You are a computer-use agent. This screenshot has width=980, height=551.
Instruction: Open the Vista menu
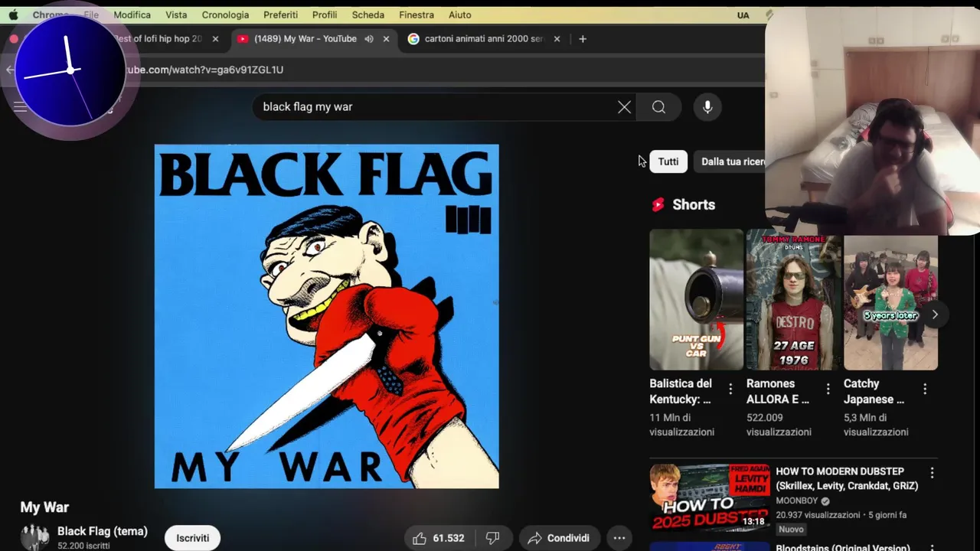tap(176, 15)
